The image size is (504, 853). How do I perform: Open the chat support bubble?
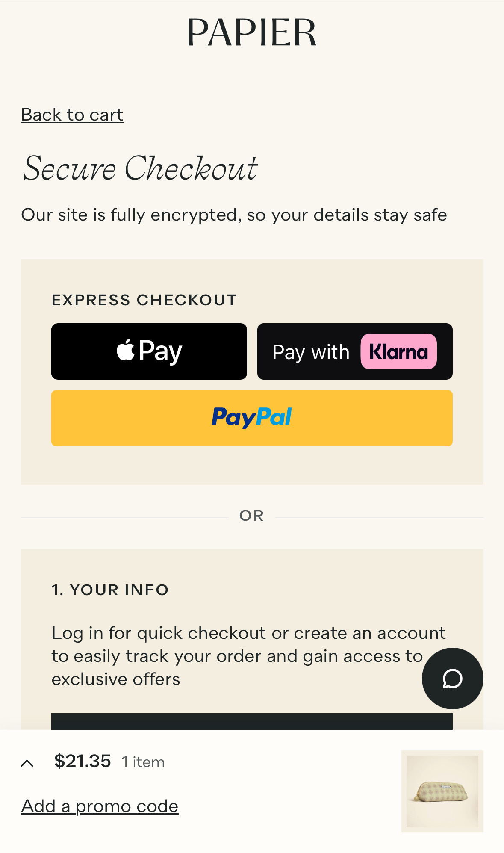(452, 679)
